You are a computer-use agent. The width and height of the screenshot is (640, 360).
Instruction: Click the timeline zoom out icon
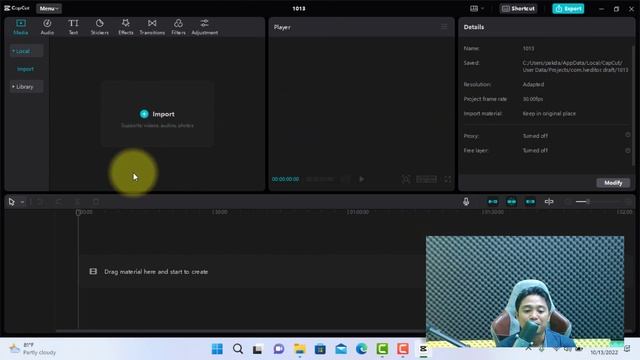coord(568,202)
